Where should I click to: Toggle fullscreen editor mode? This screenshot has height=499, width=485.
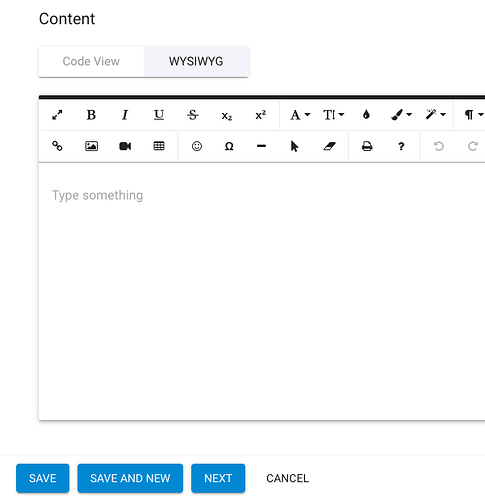(x=57, y=115)
